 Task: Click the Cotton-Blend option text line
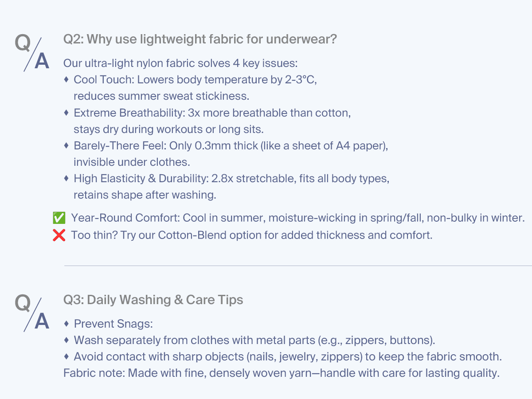[x=251, y=235]
